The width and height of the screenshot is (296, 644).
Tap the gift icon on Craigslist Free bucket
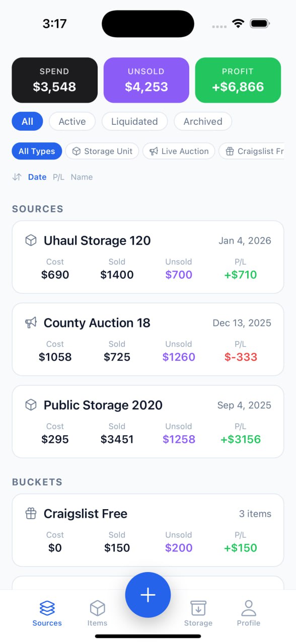pyautogui.click(x=31, y=513)
